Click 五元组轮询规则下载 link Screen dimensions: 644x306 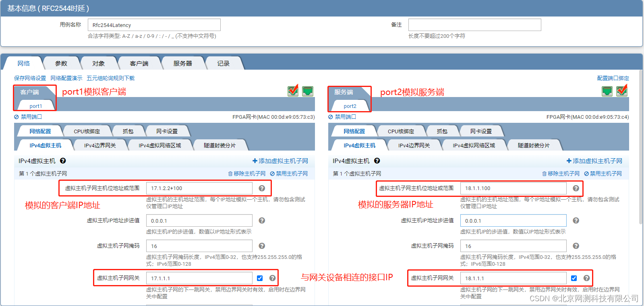(x=110, y=78)
